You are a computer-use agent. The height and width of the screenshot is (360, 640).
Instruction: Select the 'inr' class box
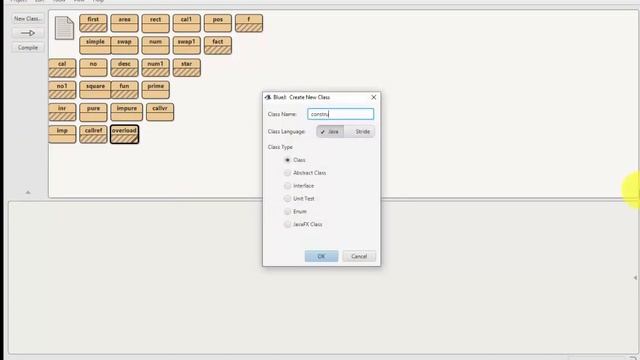62,112
